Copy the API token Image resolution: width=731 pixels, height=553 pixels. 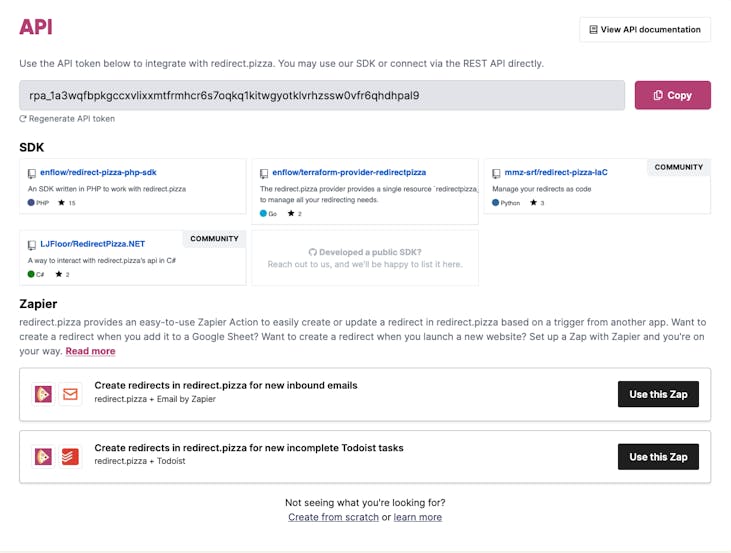tap(672, 95)
